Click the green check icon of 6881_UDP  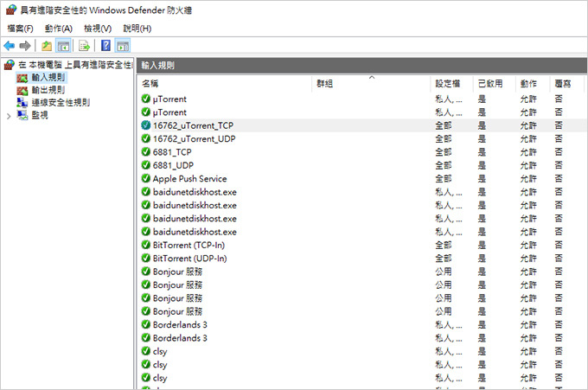pos(146,165)
